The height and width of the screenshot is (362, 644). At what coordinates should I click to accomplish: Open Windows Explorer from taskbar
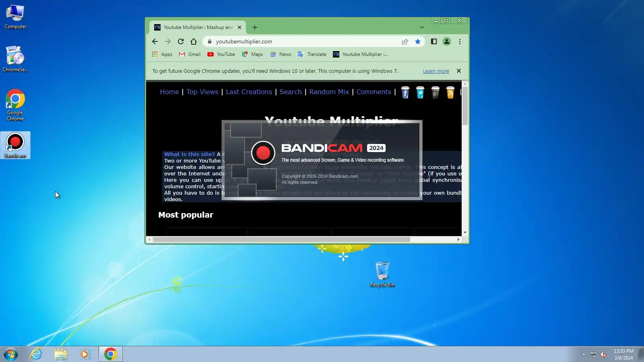[61, 354]
